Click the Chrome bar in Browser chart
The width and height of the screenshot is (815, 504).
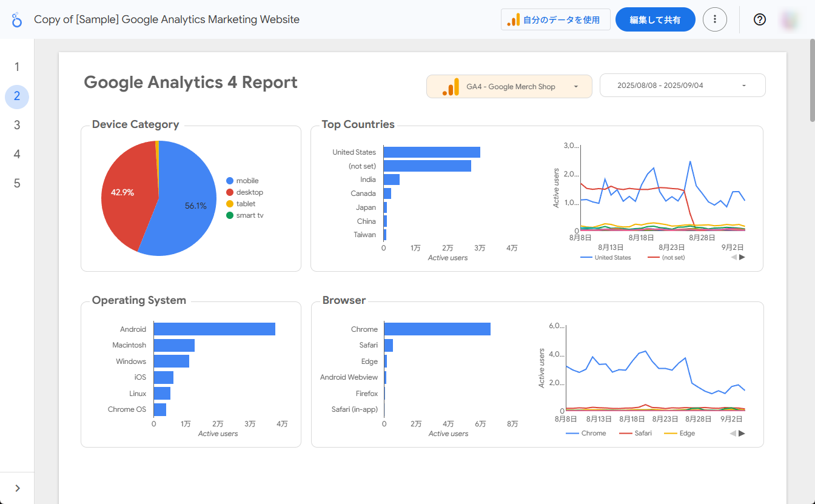(x=437, y=329)
